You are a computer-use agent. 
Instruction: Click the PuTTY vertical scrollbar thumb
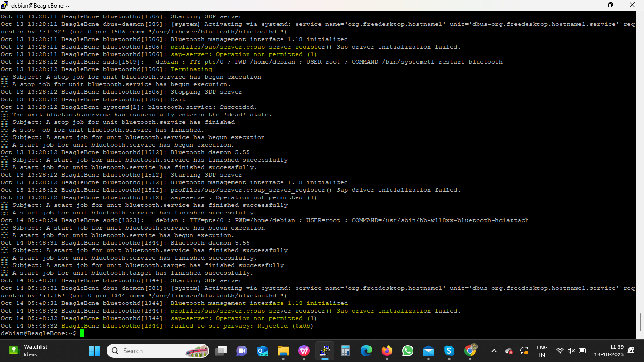pos(640,323)
